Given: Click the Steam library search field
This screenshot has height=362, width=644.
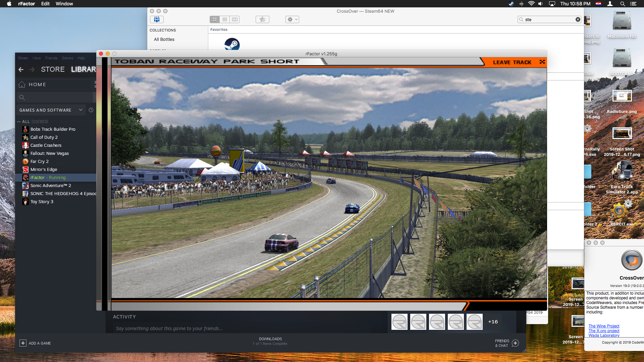Looking at the screenshot, I should point(55,98).
